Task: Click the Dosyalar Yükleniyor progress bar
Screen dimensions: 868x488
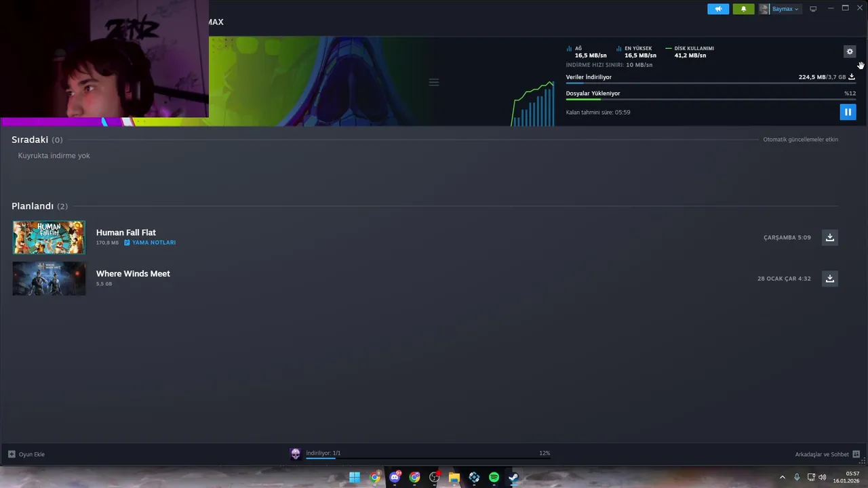Action: [711, 100]
